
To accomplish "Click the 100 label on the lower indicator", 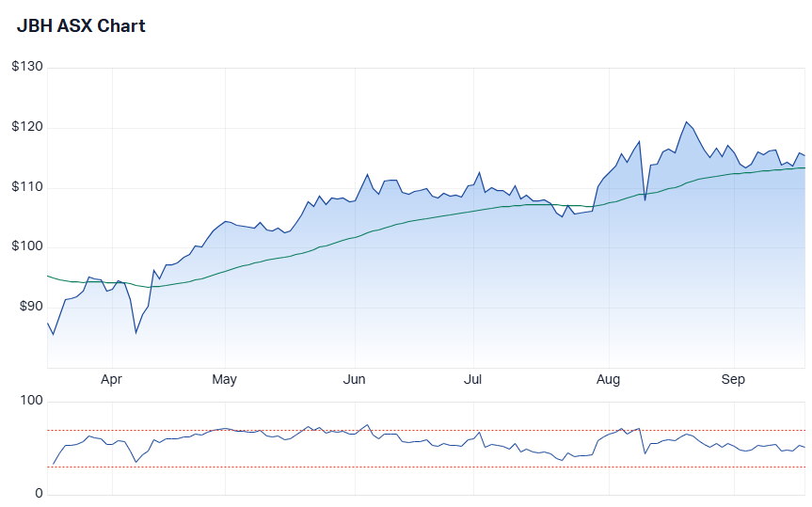I will 33,402.
